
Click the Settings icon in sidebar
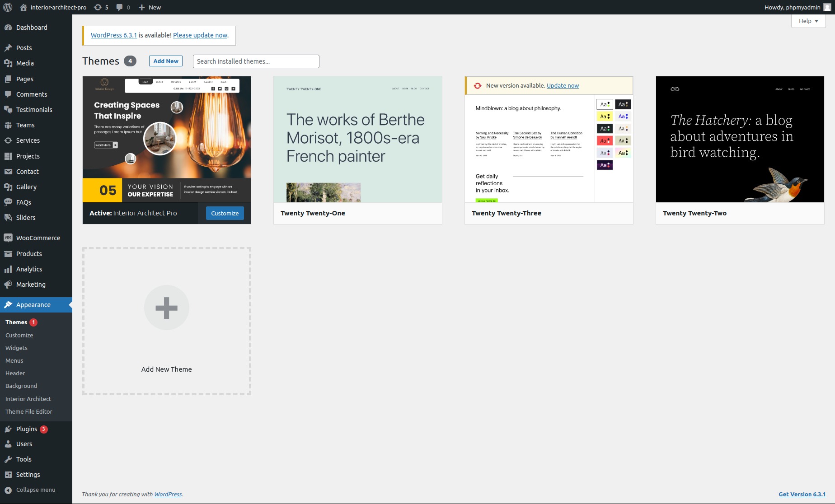click(x=8, y=475)
